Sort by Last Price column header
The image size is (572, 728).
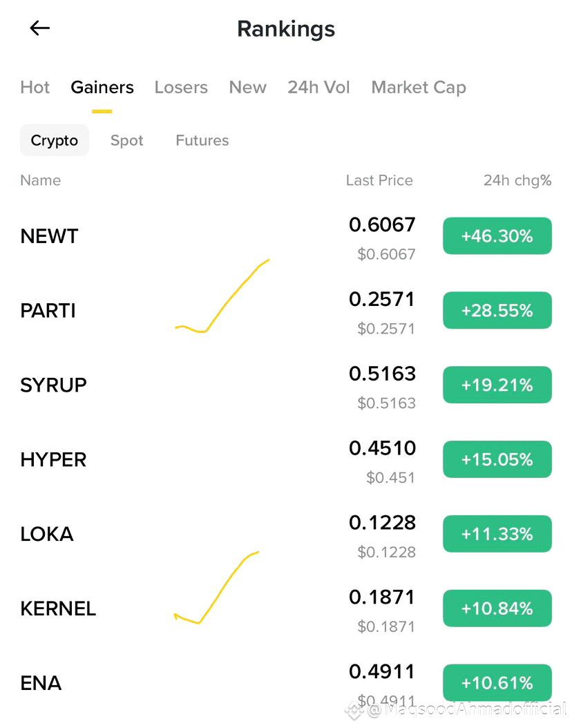(379, 180)
